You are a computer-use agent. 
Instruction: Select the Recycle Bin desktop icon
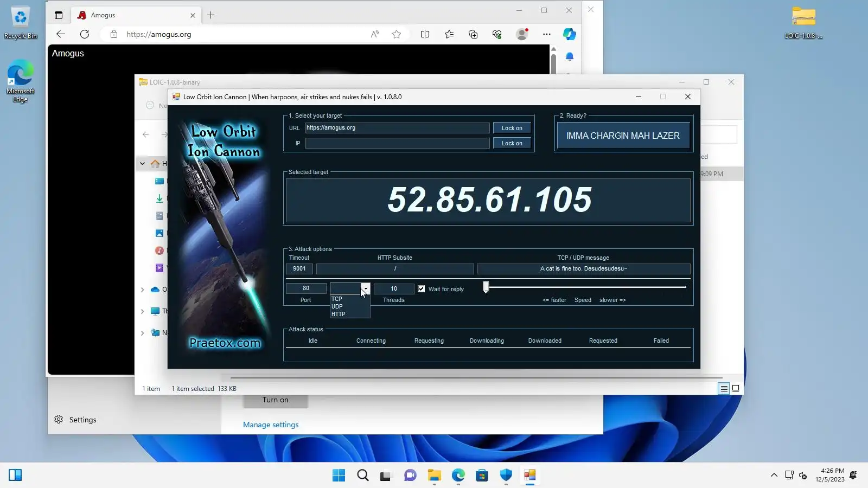click(x=21, y=23)
